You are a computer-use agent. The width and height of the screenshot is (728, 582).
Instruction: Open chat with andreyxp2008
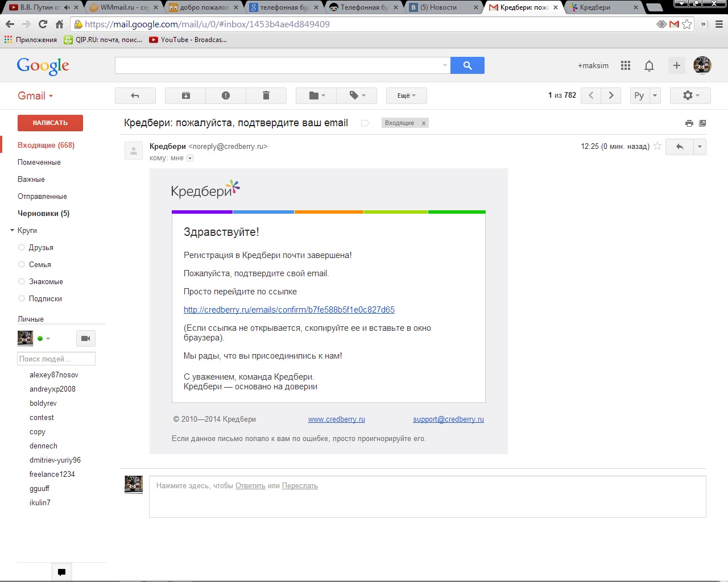point(52,389)
